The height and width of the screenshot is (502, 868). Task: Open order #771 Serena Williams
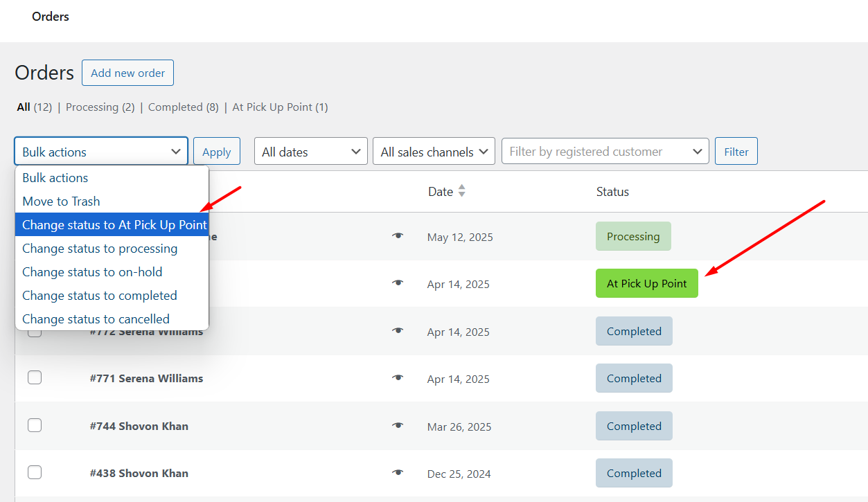pos(146,378)
